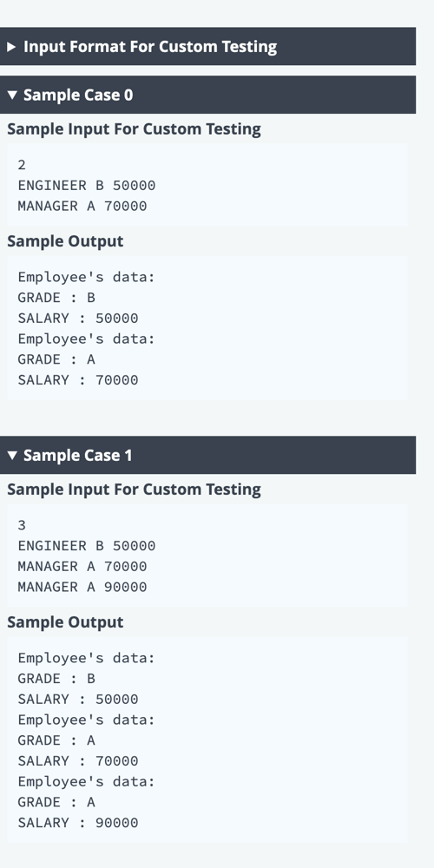The image size is (434, 868).
Task: Click 'Sample Input For Custom Testing' heading in Case 1
Action: (134, 490)
